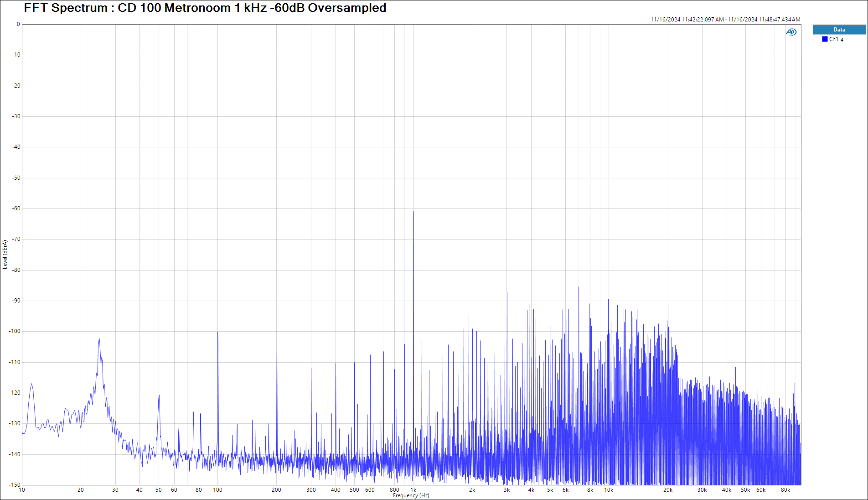Click the measurement timestamp above the graph

click(x=725, y=20)
